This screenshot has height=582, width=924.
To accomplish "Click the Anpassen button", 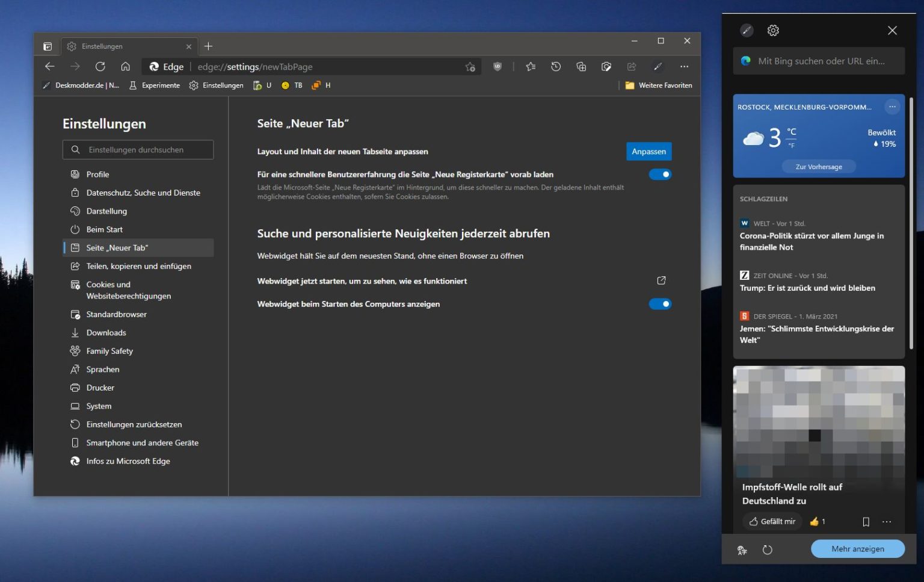I will tap(648, 151).
